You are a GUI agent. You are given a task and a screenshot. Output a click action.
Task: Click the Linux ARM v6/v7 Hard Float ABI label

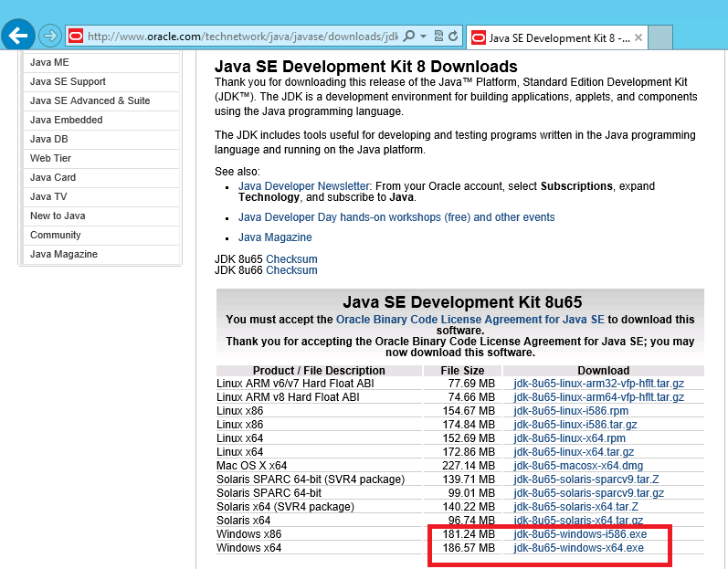pos(295,384)
